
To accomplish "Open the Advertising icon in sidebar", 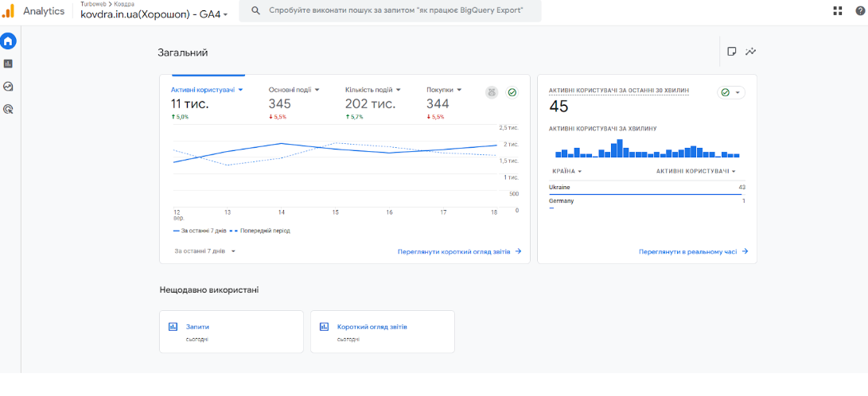I will click(8, 110).
